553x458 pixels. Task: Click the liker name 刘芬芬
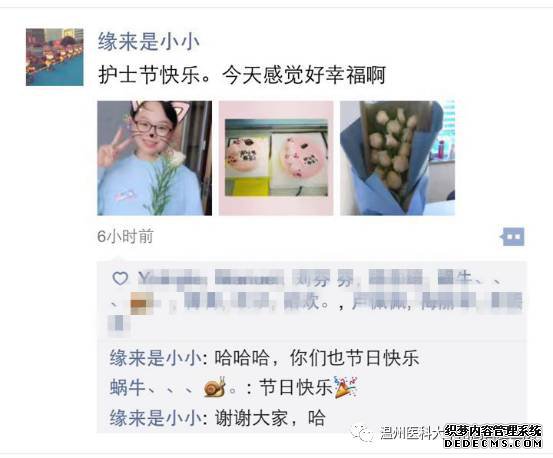coord(323,279)
